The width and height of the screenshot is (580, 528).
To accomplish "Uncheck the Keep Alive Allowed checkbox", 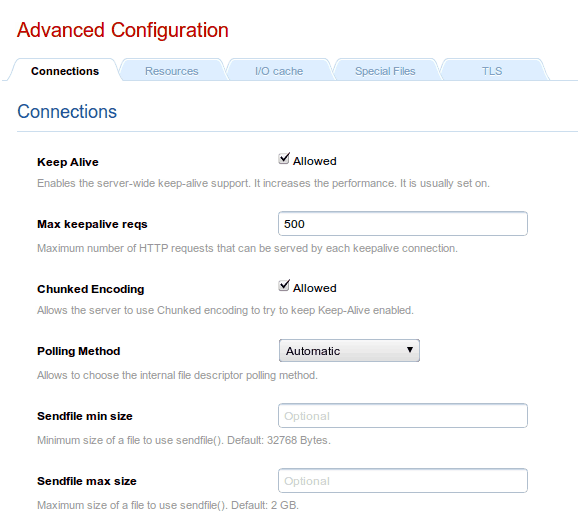I will (284, 159).
